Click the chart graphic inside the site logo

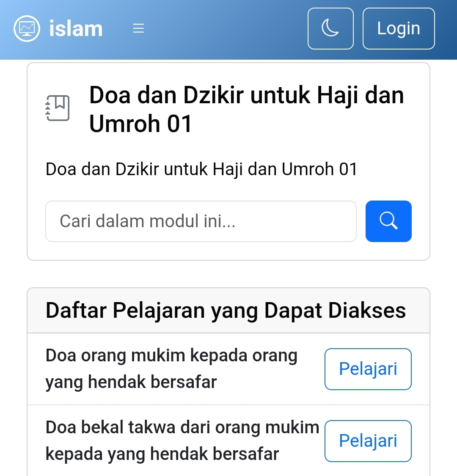(27, 28)
